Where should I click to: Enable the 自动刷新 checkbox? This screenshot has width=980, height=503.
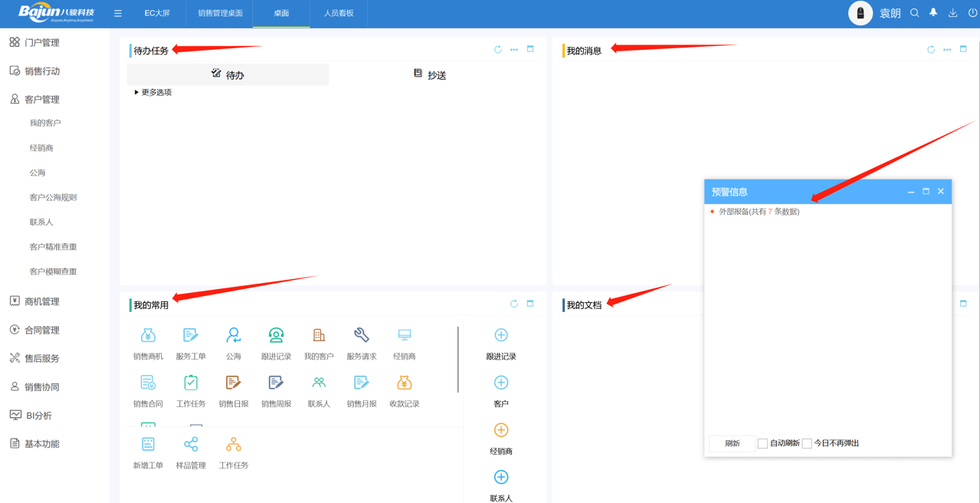tap(762, 443)
